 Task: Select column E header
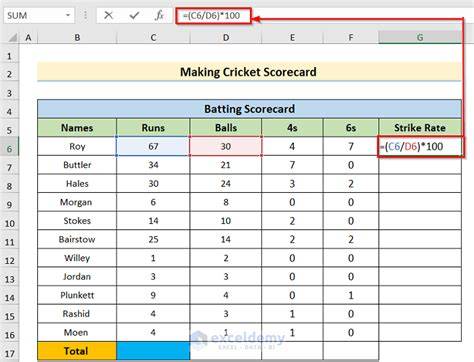[x=292, y=38]
